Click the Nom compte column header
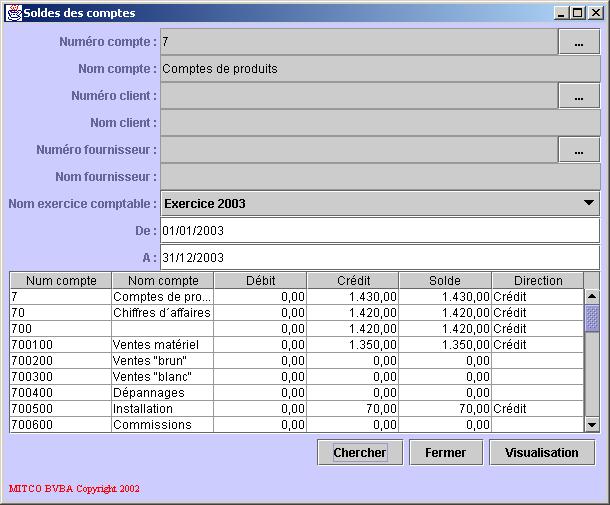This screenshot has height=505, width=610. coord(163,281)
